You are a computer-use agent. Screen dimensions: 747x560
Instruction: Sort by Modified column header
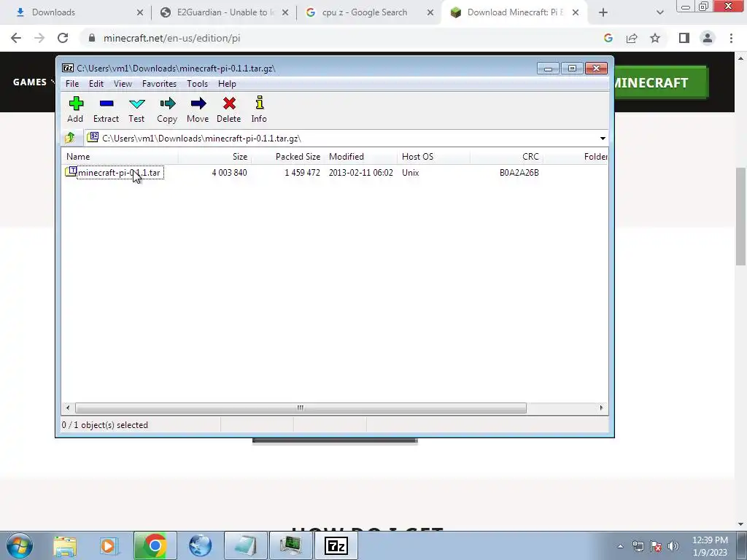click(x=360, y=157)
